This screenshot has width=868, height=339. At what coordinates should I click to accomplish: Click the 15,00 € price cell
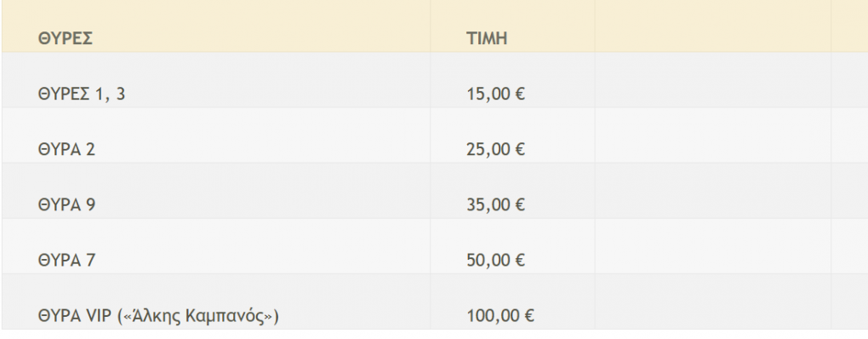(x=495, y=95)
